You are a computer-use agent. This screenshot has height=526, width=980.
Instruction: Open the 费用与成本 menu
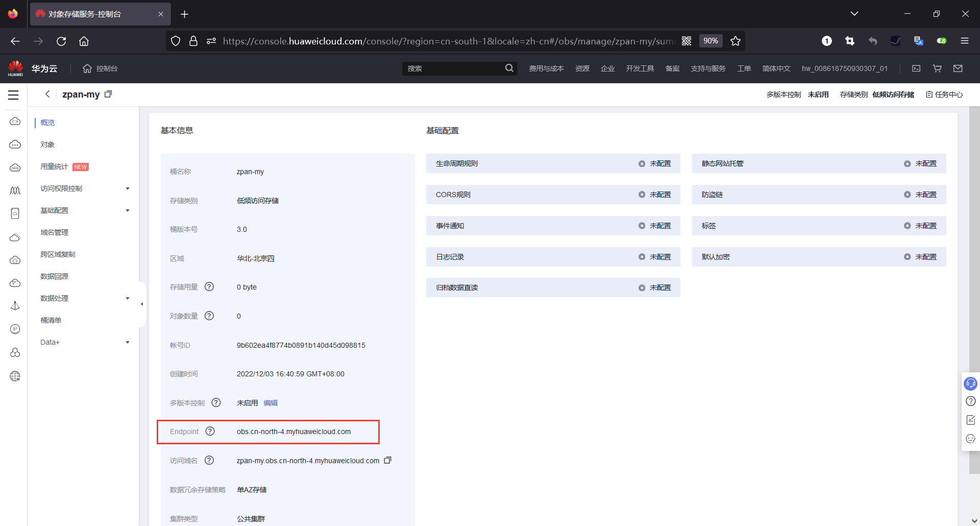tap(546, 68)
